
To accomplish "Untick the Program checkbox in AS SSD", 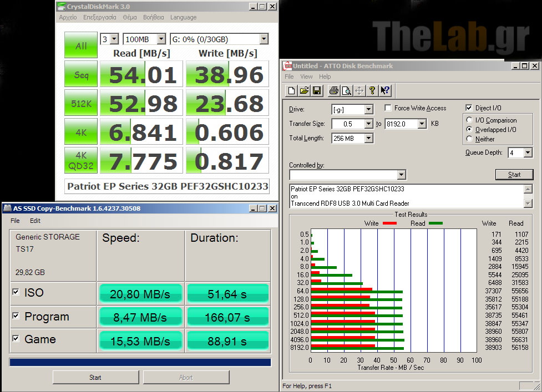I will pyautogui.click(x=16, y=317).
